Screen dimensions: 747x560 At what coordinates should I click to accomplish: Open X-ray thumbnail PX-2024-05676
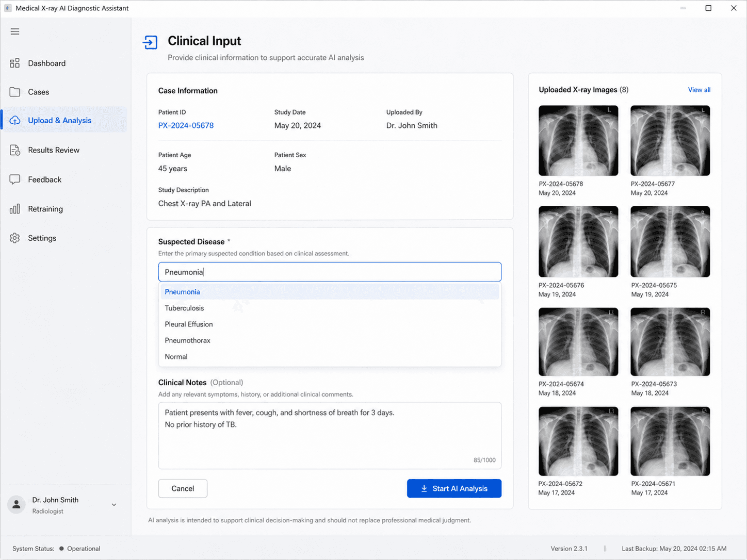(x=578, y=241)
